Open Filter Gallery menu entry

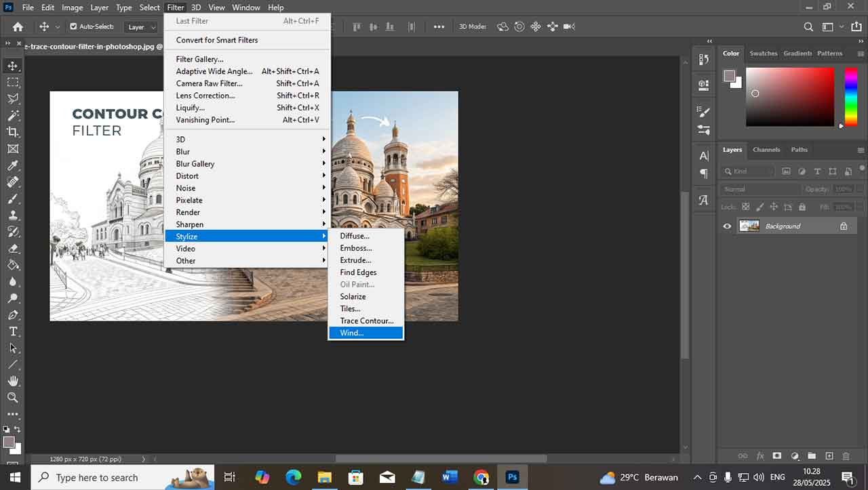pos(247,59)
